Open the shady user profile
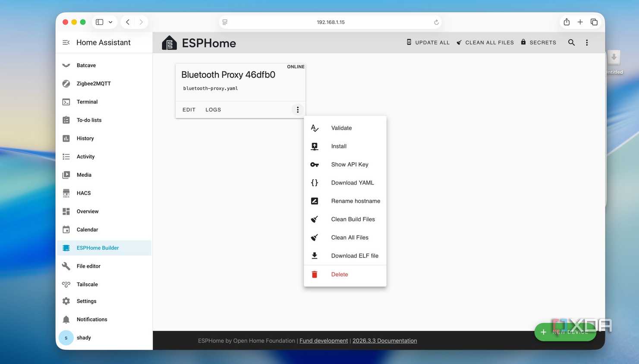Screen dimensions: 639x364 (x=104, y=338)
